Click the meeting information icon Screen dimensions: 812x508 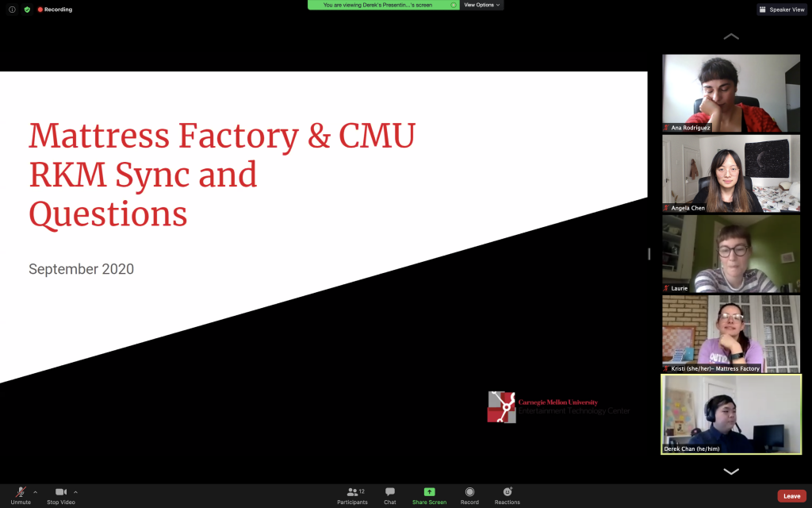click(12, 10)
